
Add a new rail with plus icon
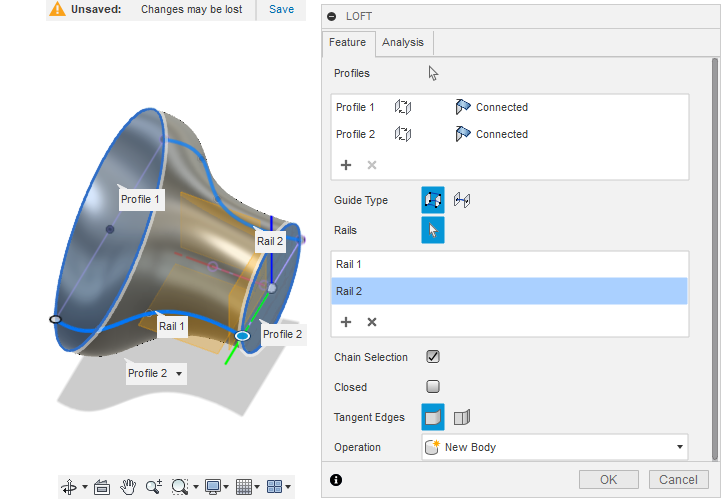click(346, 322)
